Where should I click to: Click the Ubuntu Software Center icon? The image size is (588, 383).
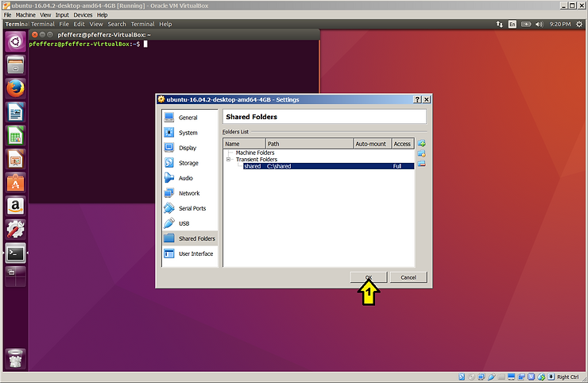[15, 183]
